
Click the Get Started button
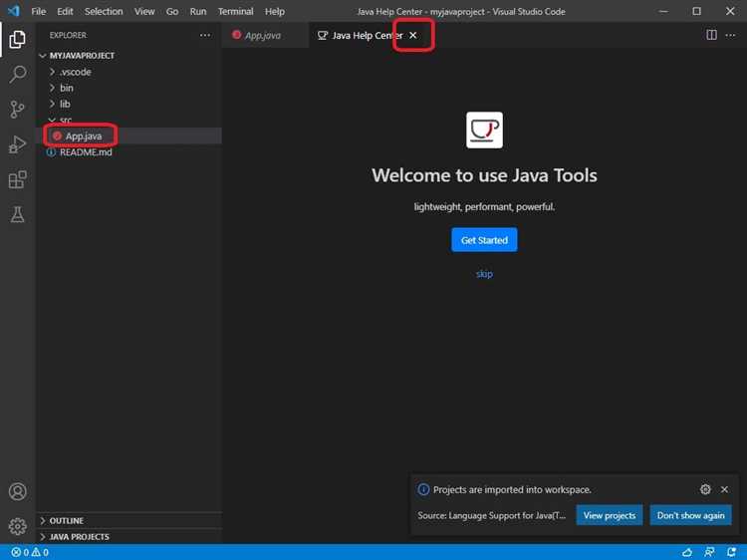coord(484,240)
